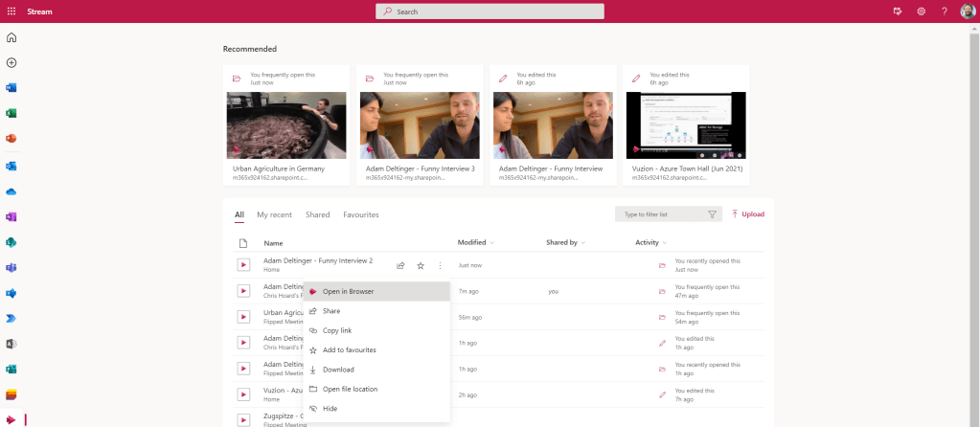The width and height of the screenshot is (980, 427).
Task: Click share icon on Funny Interview 2 row
Action: (400, 265)
